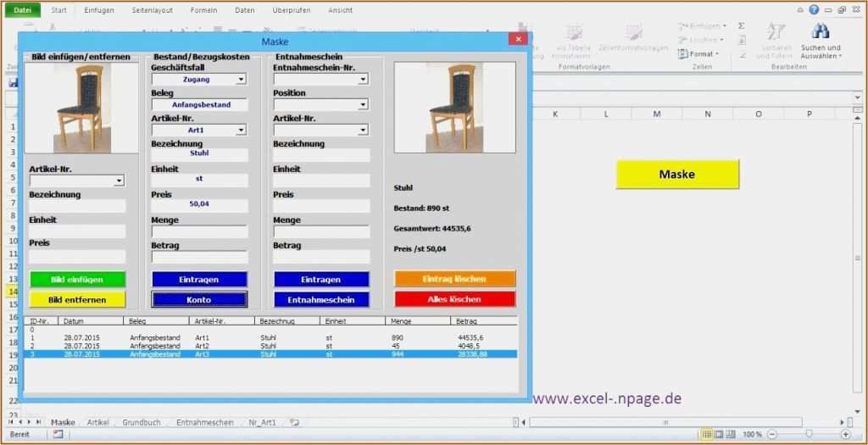The image size is (868, 445).
Task: Switch to Page Layout view icon
Action: pos(719,435)
